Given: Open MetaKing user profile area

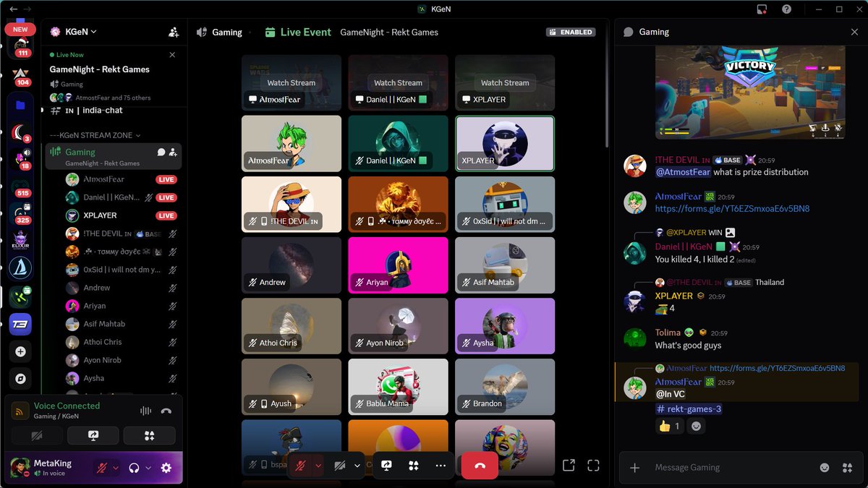Looking at the screenshot, I should [x=49, y=468].
